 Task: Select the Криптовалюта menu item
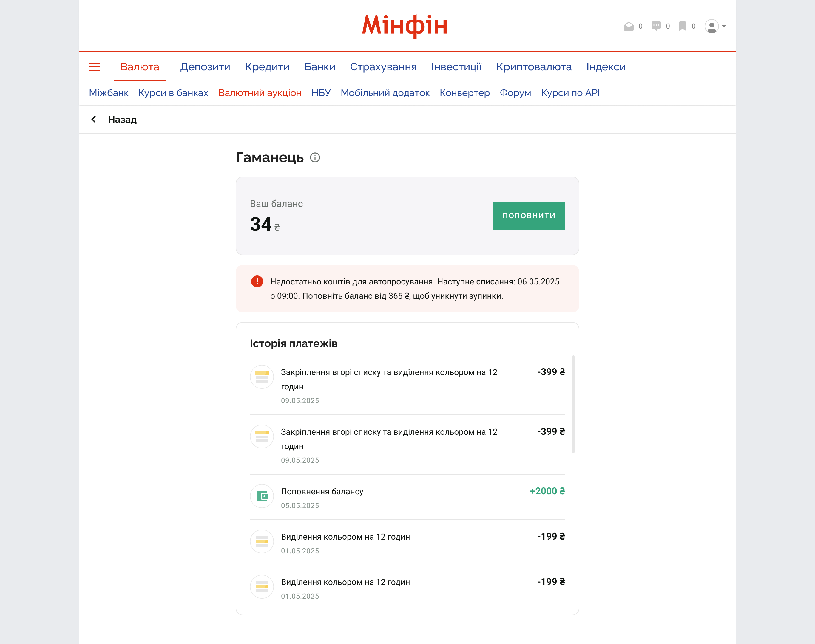(533, 67)
